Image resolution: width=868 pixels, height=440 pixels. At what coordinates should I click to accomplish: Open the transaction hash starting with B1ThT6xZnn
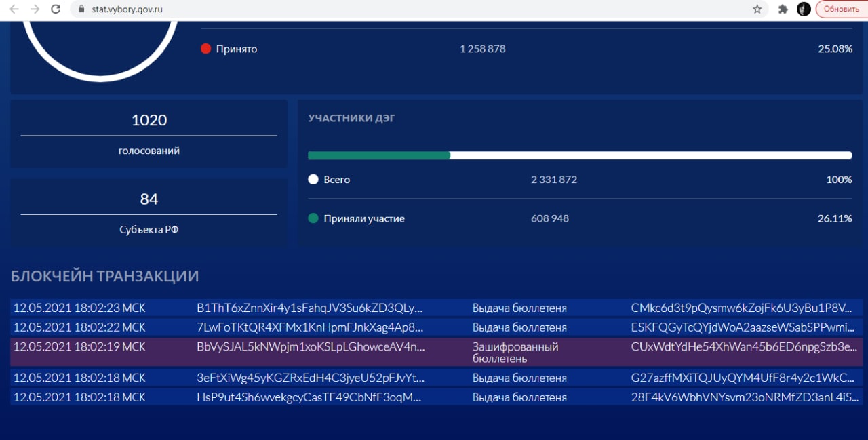(x=310, y=308)
